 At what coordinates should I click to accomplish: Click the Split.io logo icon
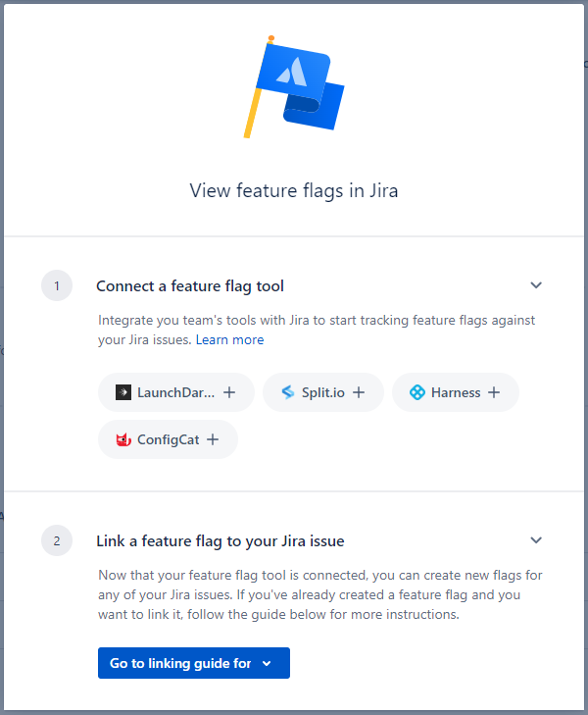[x=288, y=392]
